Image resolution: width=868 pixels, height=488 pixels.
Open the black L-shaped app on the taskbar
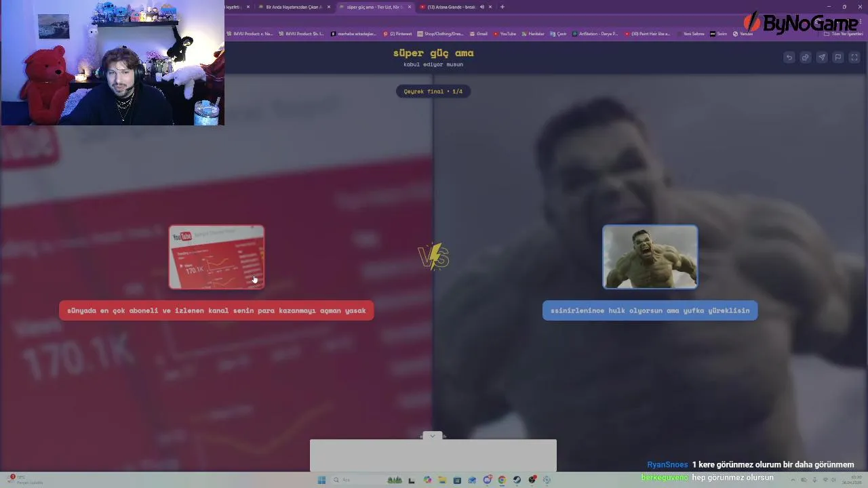(x=412, y=480)
